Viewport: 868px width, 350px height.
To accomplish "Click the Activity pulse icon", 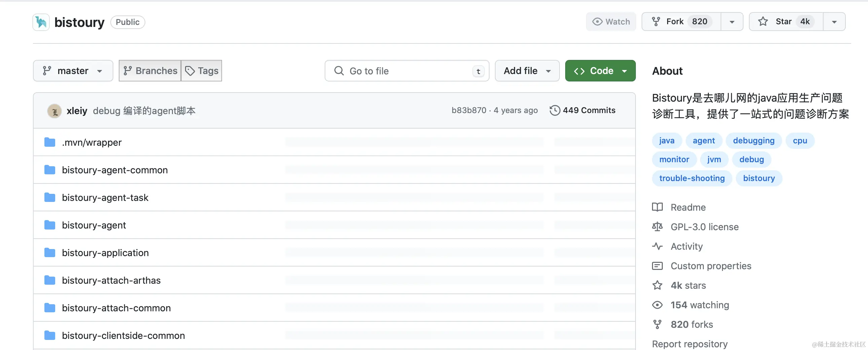I will (x=657, y=246).
